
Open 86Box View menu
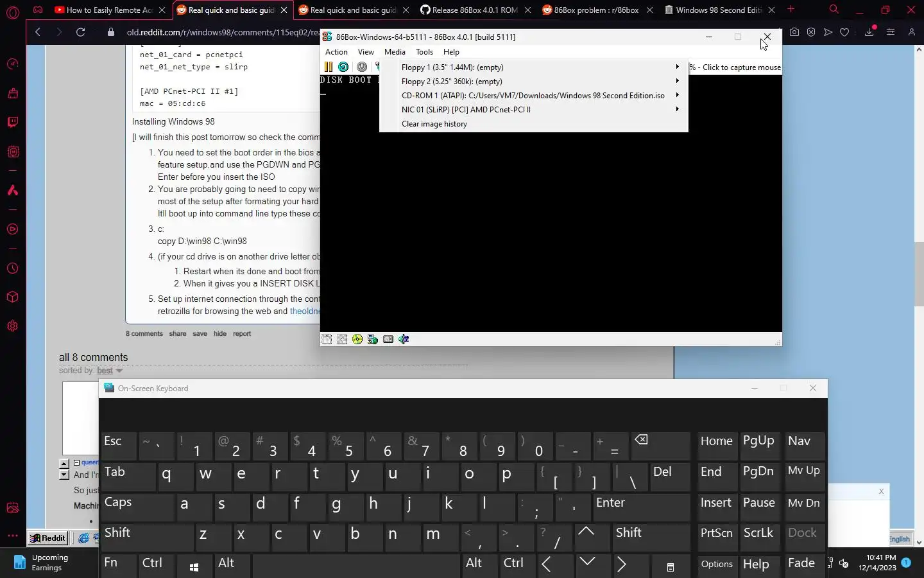tap(366, 52)
